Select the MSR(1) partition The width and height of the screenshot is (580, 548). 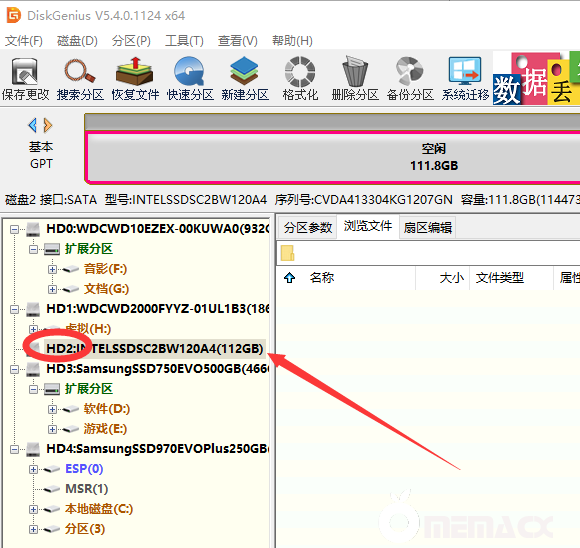click(86, 488)
